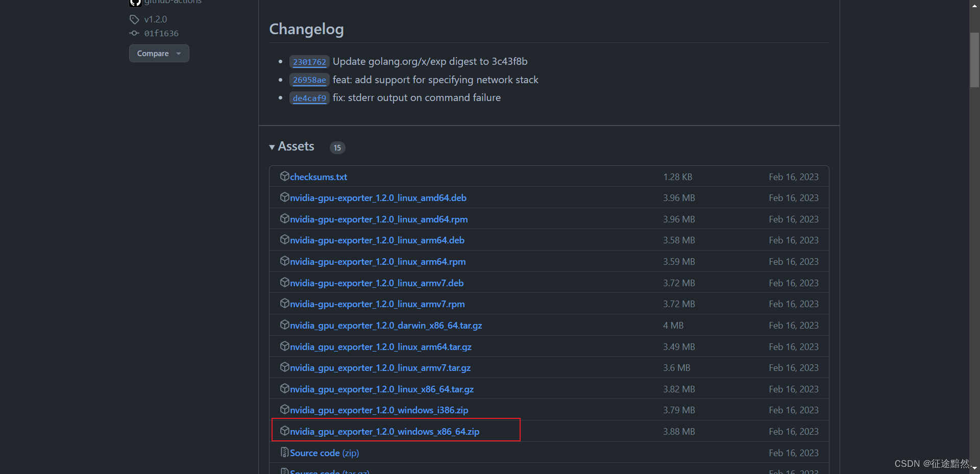Download the linux_armv7.tar.gz asset
Screen dimensions: 980x474
pos(380,368)
